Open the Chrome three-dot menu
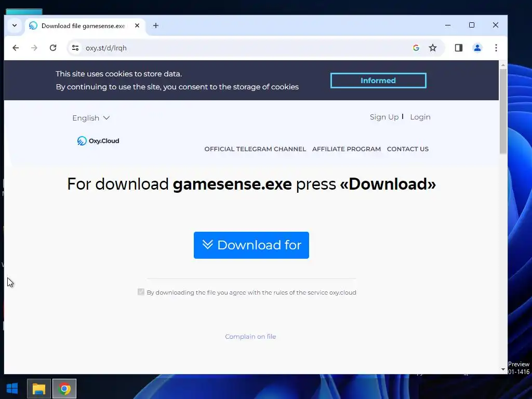Viewport: 532px width, 399px height. [496, 48]
